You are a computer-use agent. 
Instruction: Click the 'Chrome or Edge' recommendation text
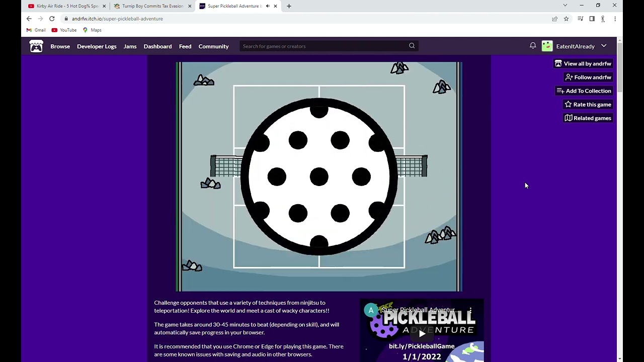249,350
